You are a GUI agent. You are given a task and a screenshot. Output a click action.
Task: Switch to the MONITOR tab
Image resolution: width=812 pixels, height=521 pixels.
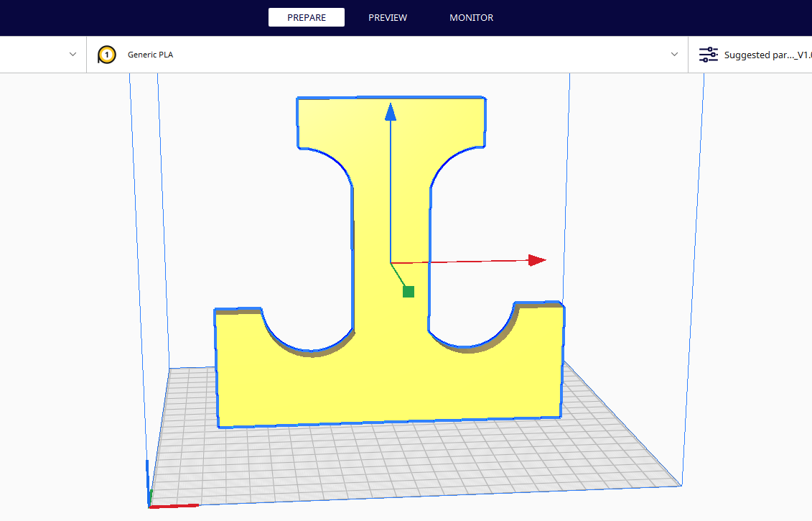pyautogui.click(x=471, y=17)
